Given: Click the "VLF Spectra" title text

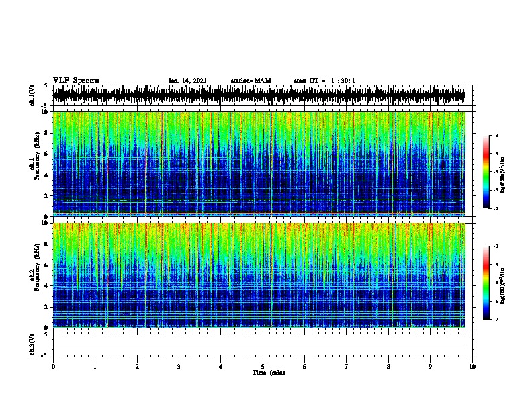Looking at the screenshot, I should point(76,81).
